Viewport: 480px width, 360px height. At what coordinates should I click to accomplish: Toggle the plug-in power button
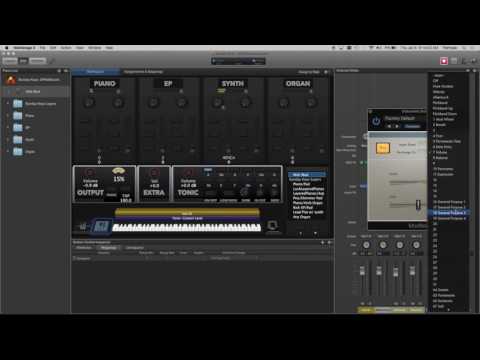point(376,121)
